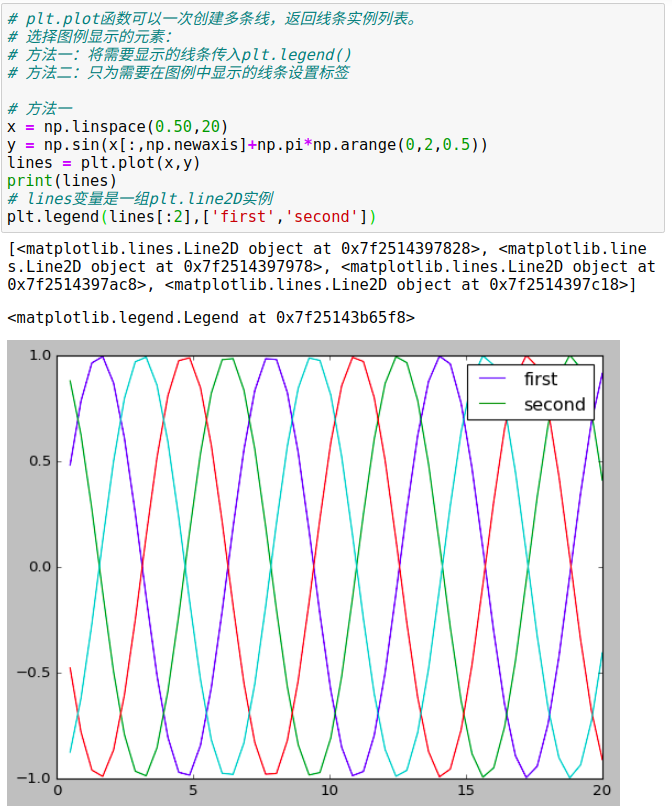Click the y-axis tick label "0.5"
Image resolution: width=672 pixels, height=809 pixels.
pos(40,461)
